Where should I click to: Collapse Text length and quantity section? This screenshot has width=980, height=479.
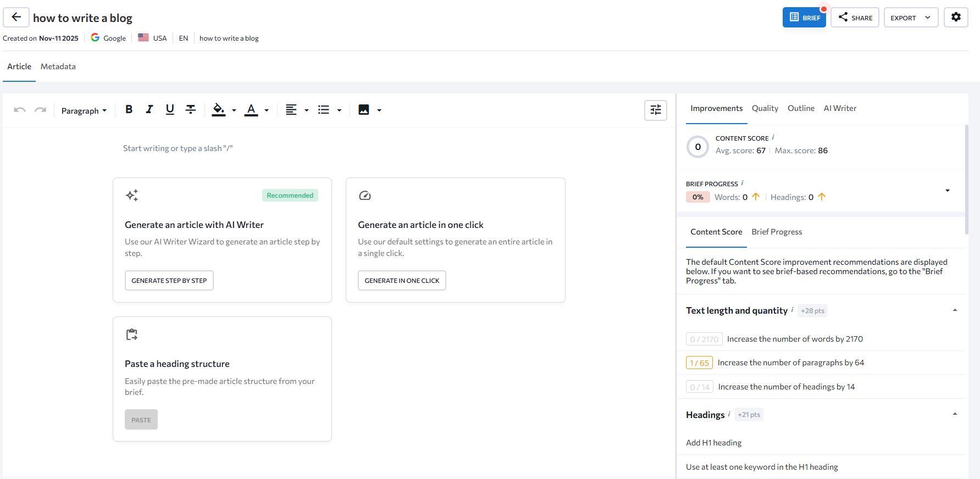pyautogui.click(x=955, y=310)
